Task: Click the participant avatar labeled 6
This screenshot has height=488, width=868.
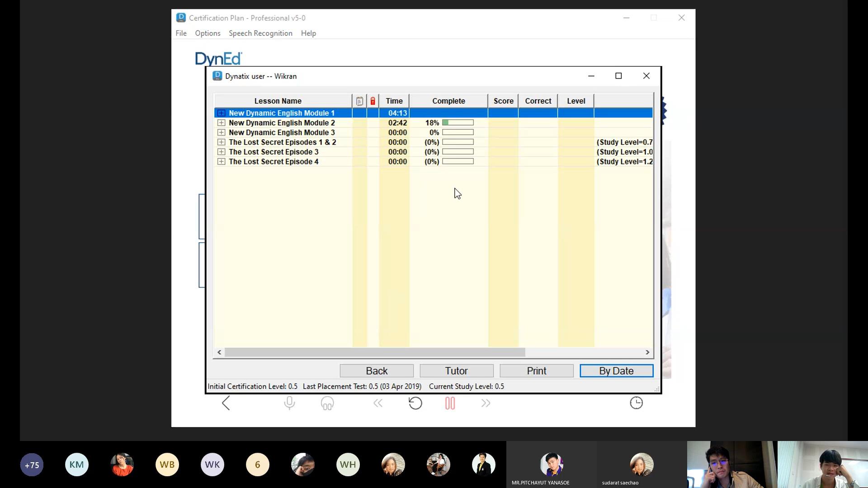Action: [x=258, y=465]
